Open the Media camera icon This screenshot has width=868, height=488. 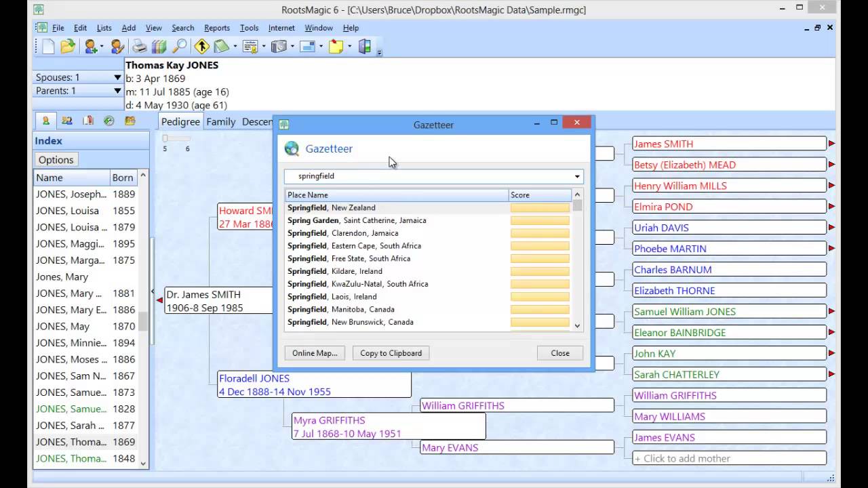(278, 47)
